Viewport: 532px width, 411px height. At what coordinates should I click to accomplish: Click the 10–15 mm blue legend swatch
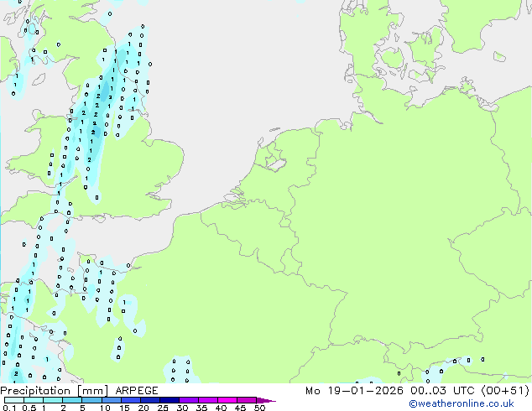[x=111, y=400]
